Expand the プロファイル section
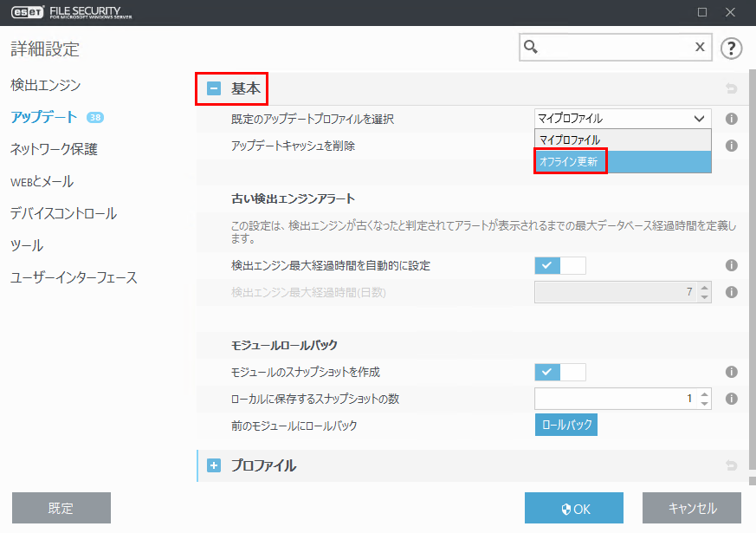Image resolution: width=756 pixels, height=533 pixels. (x=214, y=466)
